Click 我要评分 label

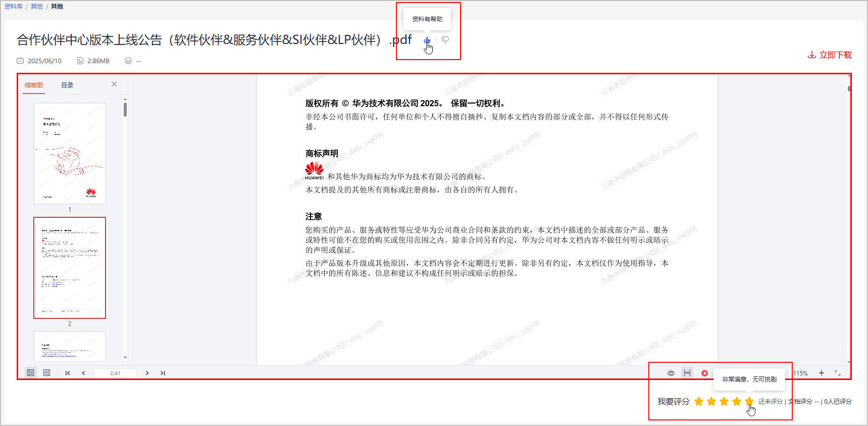pos(673,402)
